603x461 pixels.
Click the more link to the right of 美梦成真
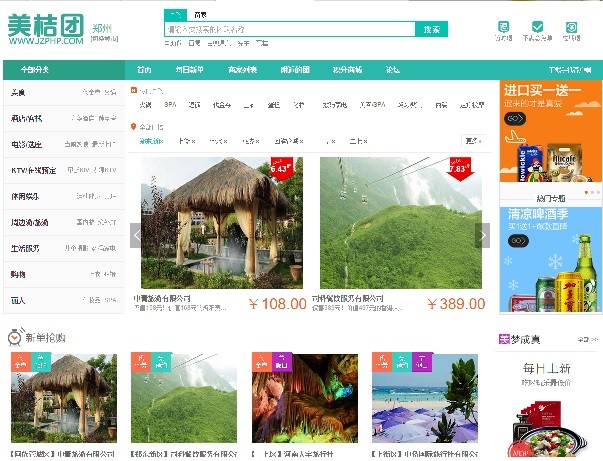point(587,339)
